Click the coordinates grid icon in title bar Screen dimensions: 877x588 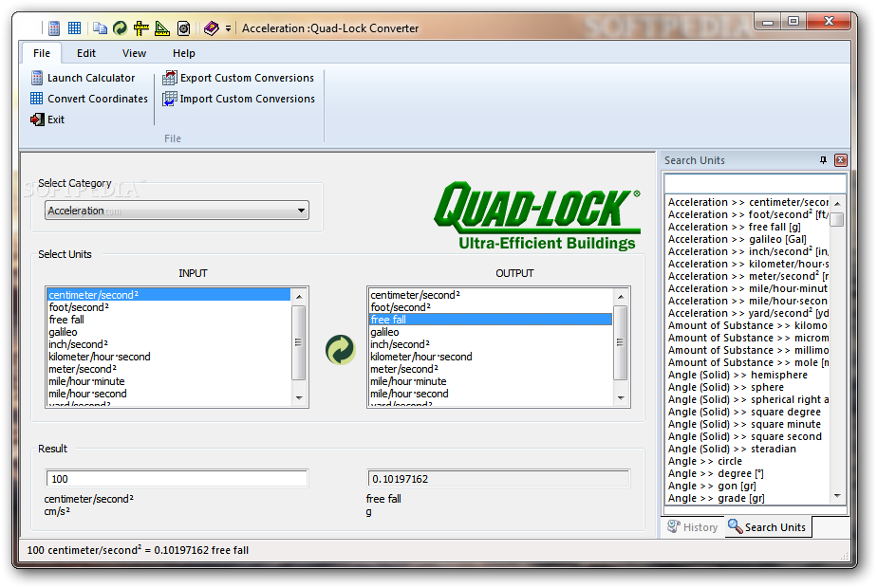[74, 28]
